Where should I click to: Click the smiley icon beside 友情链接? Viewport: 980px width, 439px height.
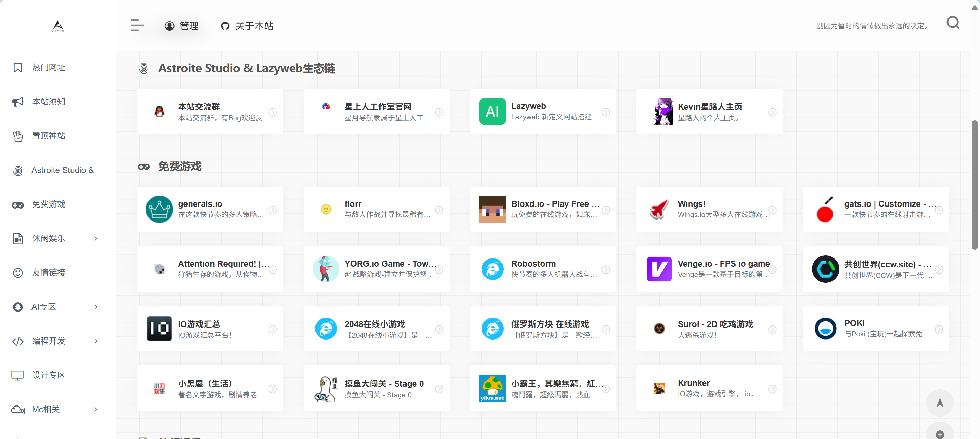tap(18, 273)
